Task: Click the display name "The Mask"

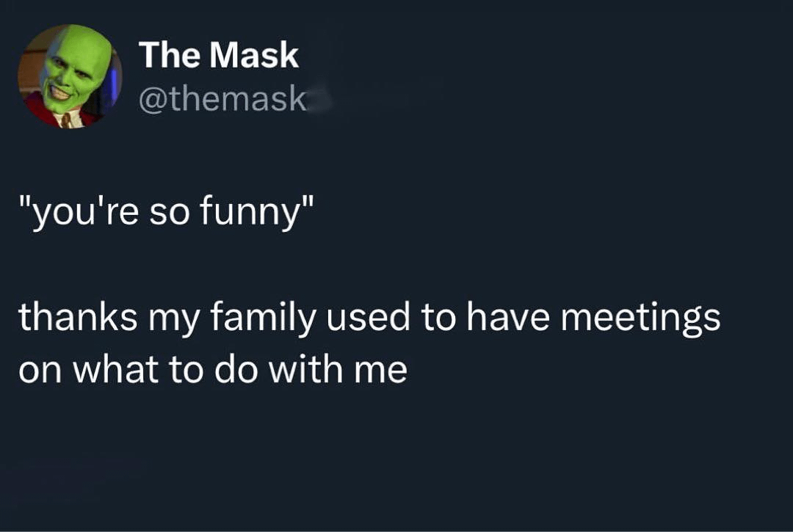Action: 219,54
